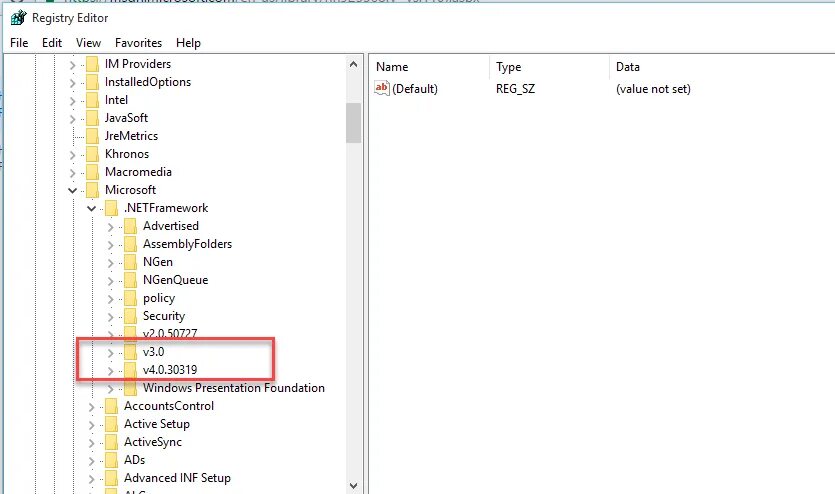
Task: Click the AssemblyFolders folder icon
Action: (x=131, y=244)
